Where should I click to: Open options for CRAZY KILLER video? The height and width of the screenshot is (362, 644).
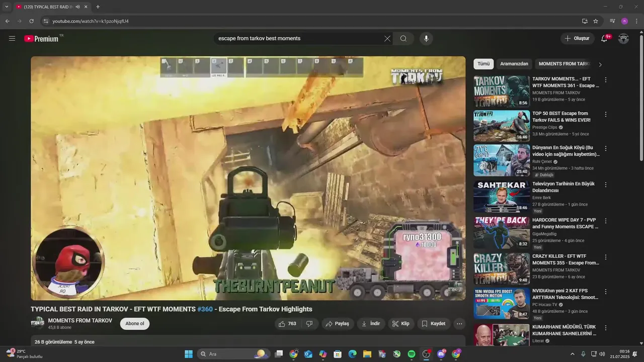click(606, 257)
